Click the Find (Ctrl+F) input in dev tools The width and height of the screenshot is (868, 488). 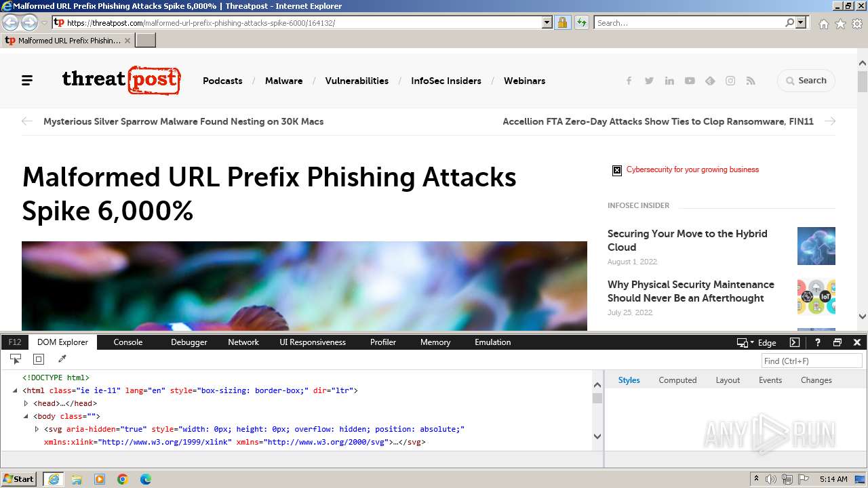coord(812,361)
